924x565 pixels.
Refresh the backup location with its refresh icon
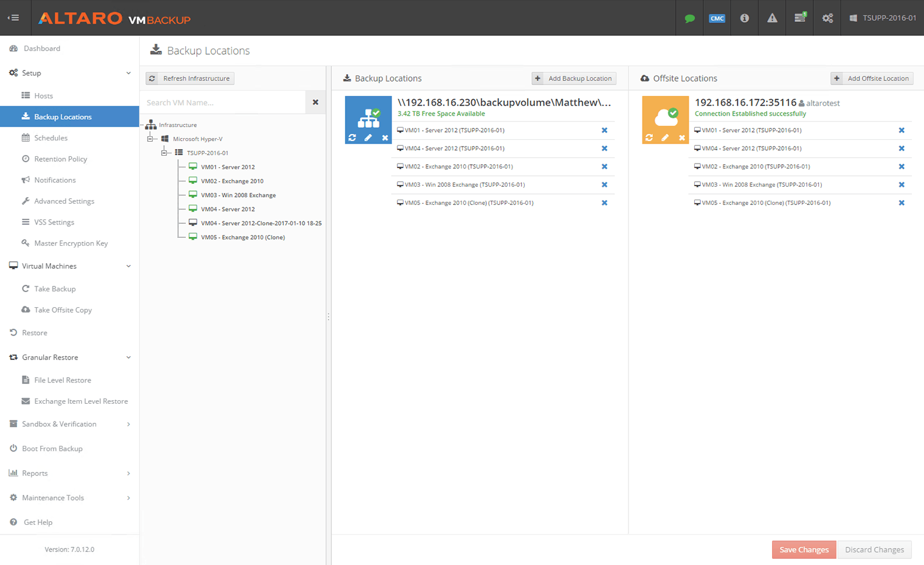pos(352,138)
